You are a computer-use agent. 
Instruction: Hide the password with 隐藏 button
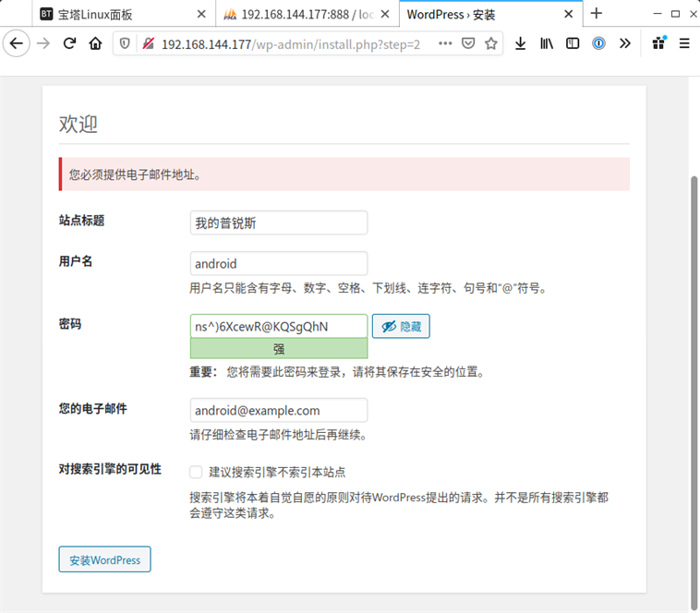pyautogui.click(x=401, y=326)
